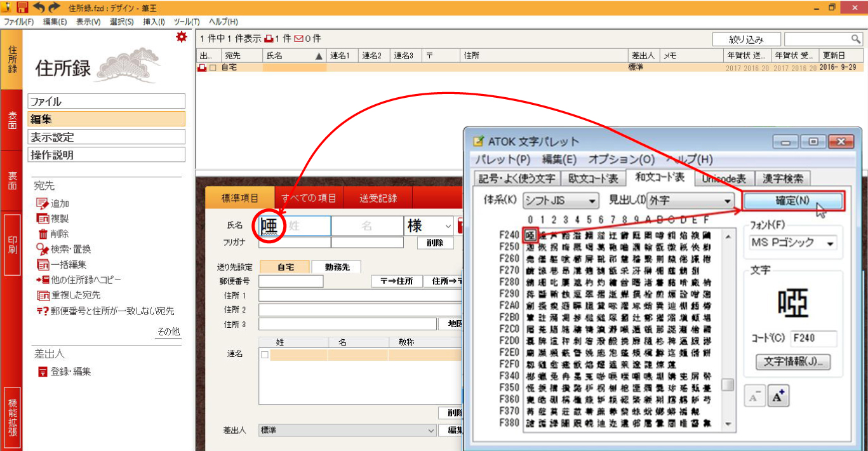Viewport: 868px width, 451px height.
Task: Expand the フォント MS Pゴシック dropdown
Action: [x=792, y=243]
